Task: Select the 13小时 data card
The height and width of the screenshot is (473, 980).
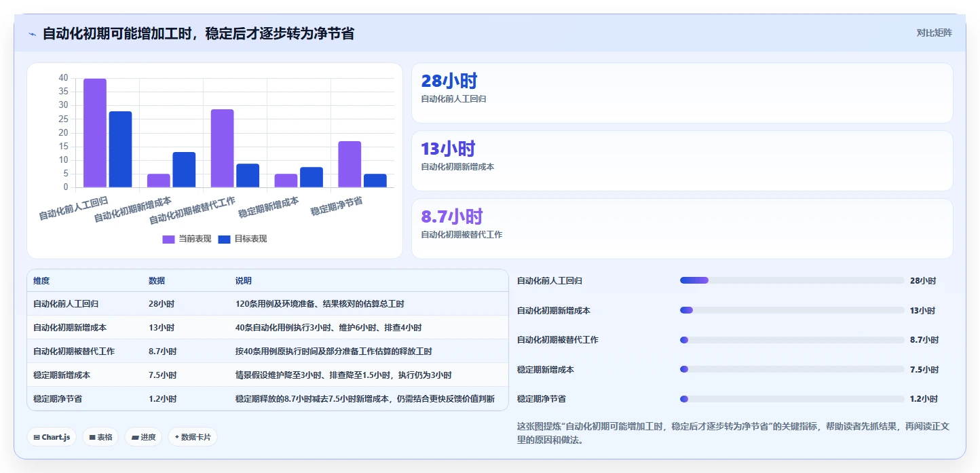Action: 682,161
